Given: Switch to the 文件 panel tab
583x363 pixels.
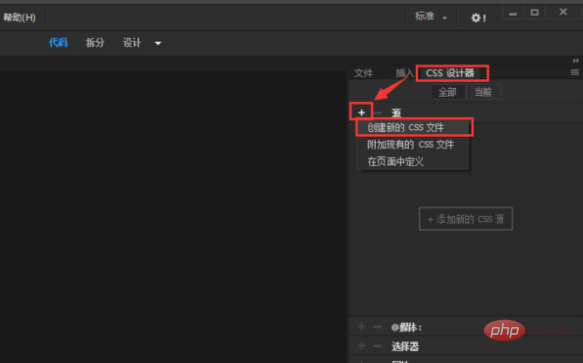Looking at the screenshot, I should point(363,73).
